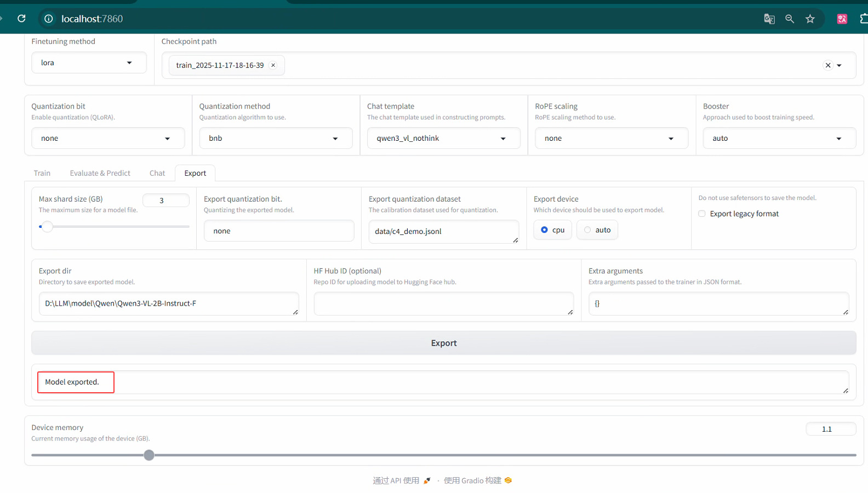This screenshot has height=493, width=868.
Task: Click the resize handle of HF Hub ID field
Action: click(x=570, y=312)
